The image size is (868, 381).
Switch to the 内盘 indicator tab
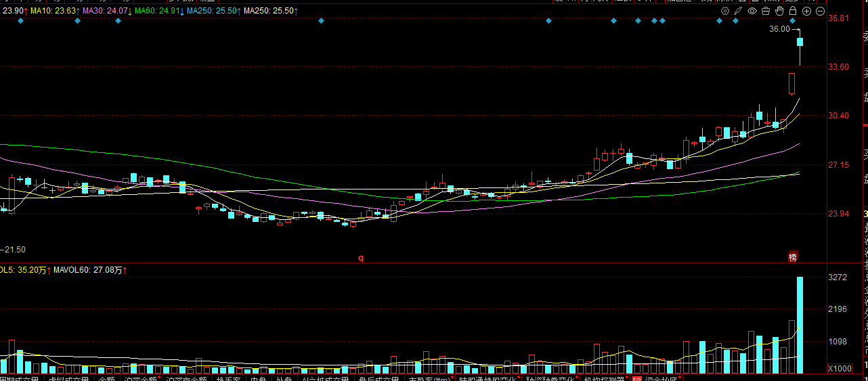[258, 380]
